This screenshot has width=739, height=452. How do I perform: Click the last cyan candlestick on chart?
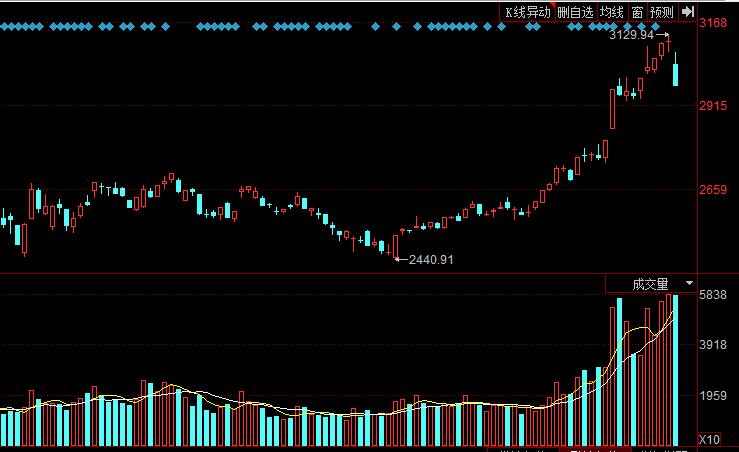coord(675,74)
